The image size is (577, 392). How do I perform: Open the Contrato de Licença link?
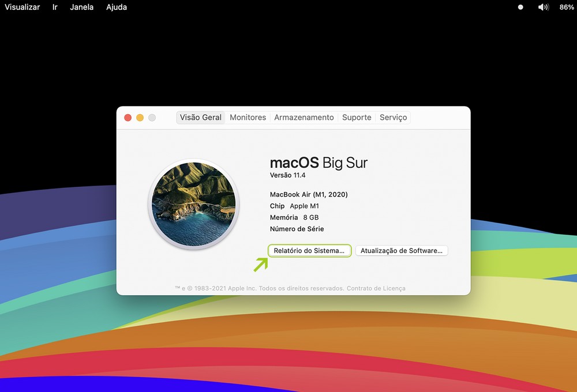[376, 288]
